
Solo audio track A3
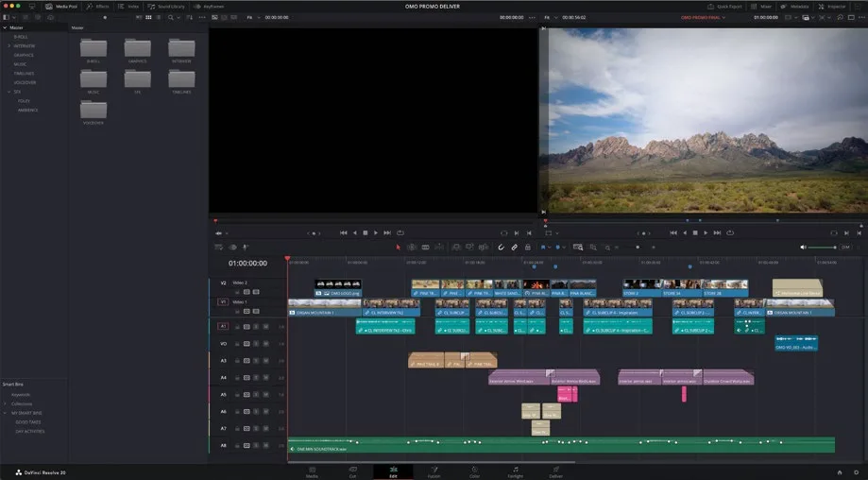256,360
